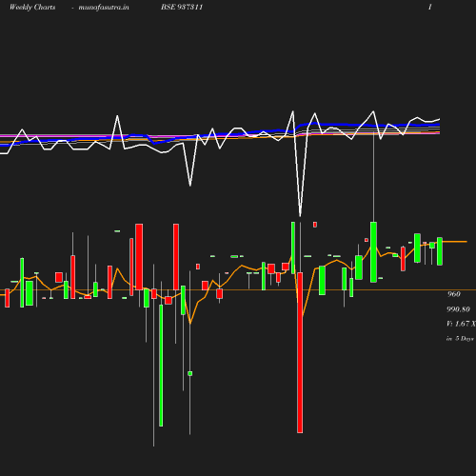Click the rightmost green candlestick
This screenshot has width=476, height=476.
tap(440, 251)
